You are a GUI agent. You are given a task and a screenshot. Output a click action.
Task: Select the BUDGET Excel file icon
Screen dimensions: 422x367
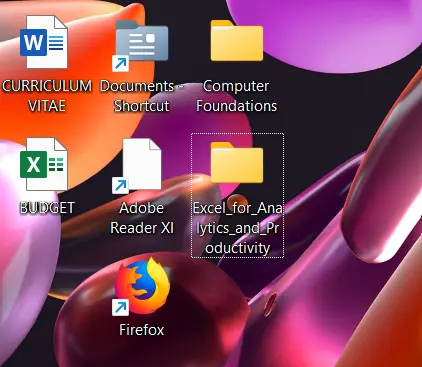coord(44,164)
